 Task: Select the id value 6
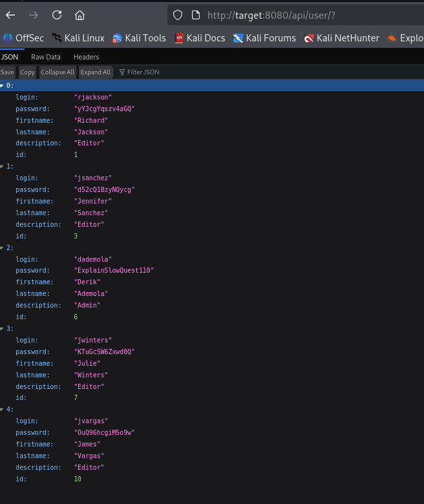click(76, 317)
